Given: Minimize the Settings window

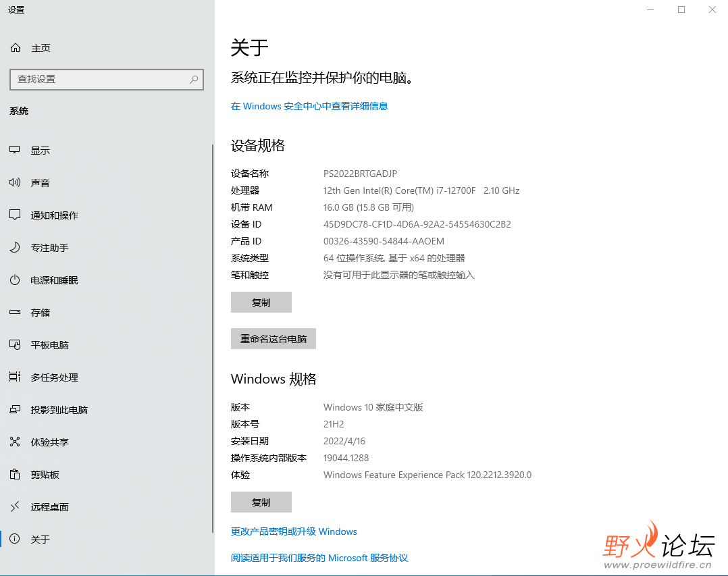Looking at the screenshot, I should coord(650,9).
